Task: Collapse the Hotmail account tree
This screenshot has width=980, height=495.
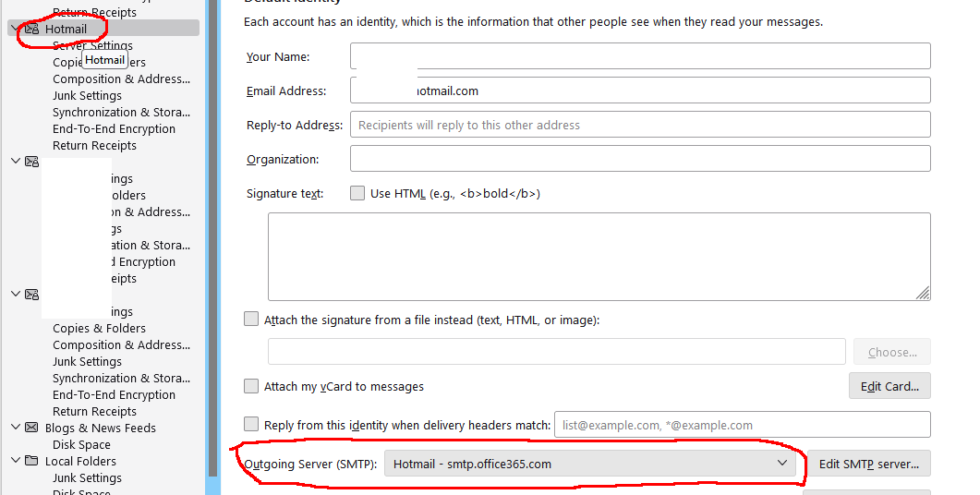Action: coord(17,28)
